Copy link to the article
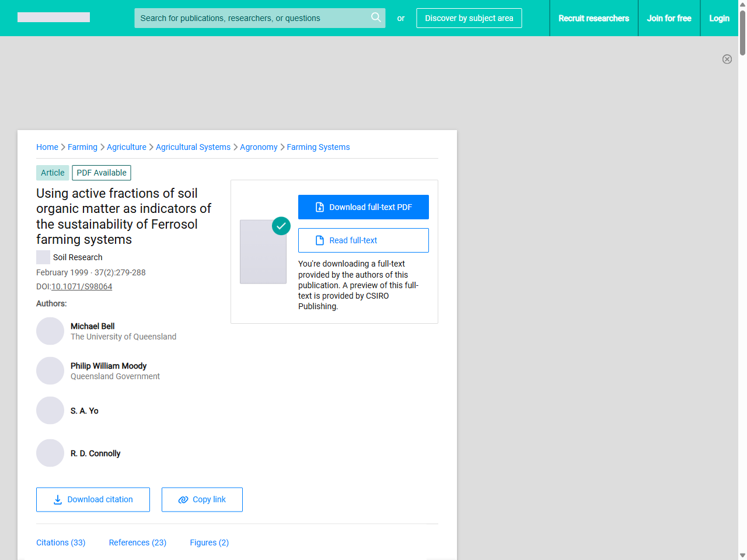This screenshot has height=560, width=747. click(x=202, y=500)
